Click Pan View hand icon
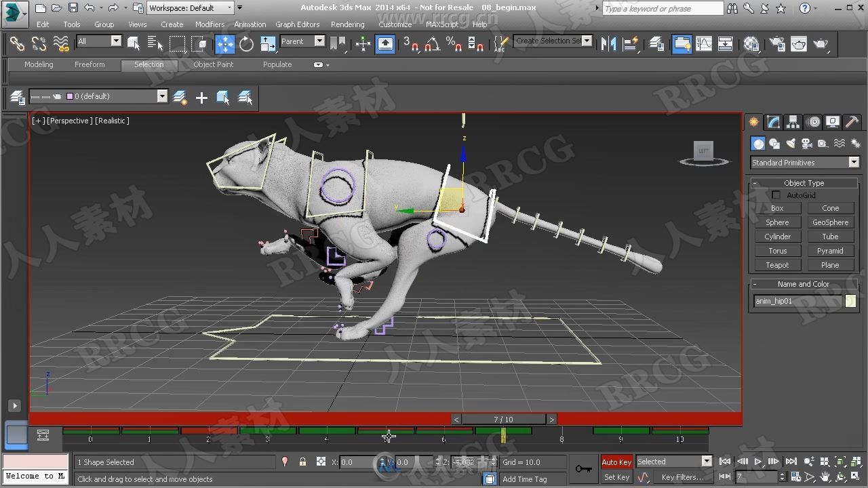The height and width of the screenshot is (488, 868). (825, 477)
